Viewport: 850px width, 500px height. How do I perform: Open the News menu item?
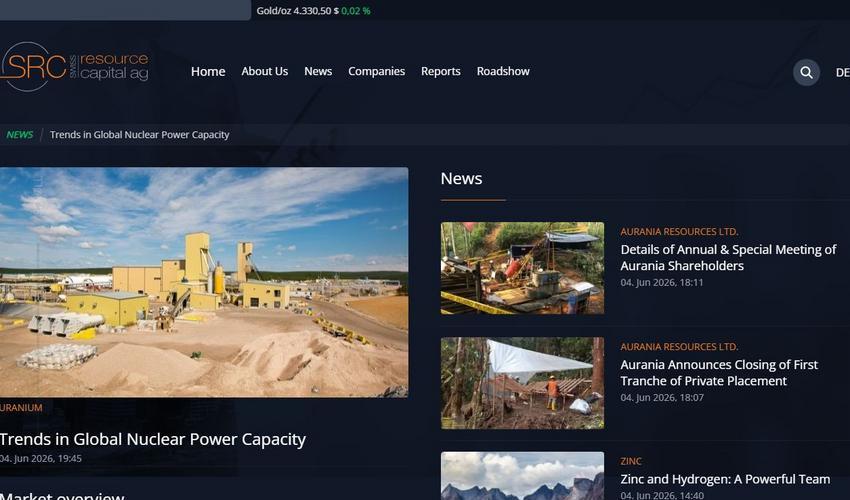[x=318, y=71]
